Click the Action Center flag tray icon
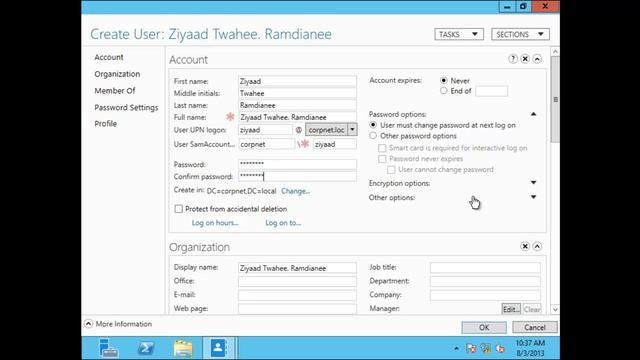The height and width of the screenshot is (360, 640). point(471,349)
